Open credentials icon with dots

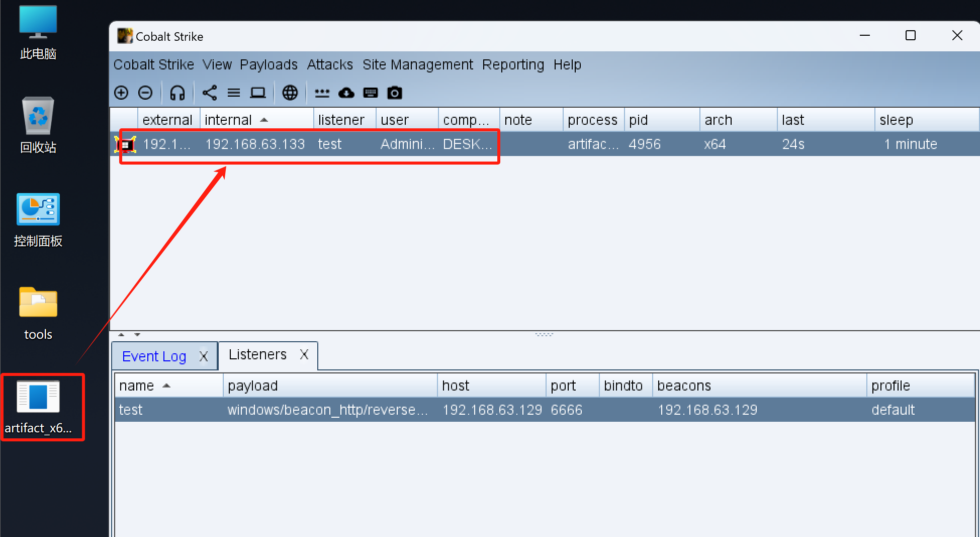(x=322, y=93)
